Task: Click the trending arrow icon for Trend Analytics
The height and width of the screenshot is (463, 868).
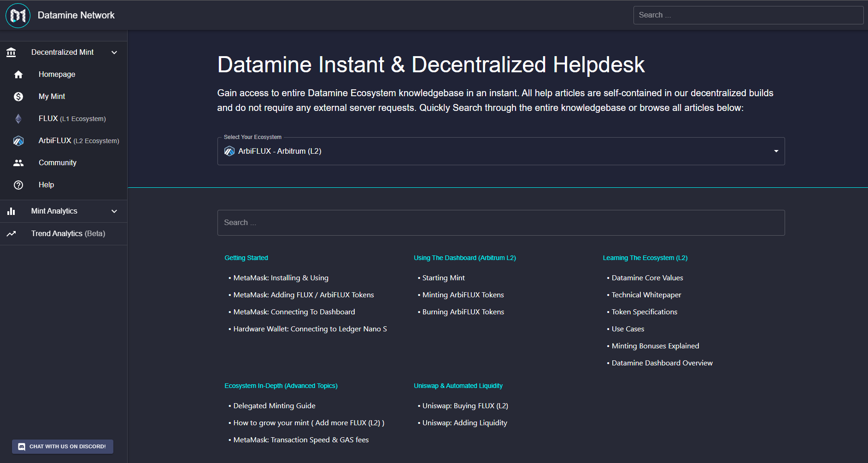Action: [11, 234]
